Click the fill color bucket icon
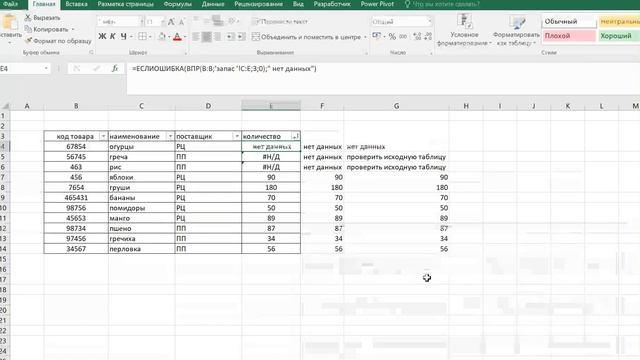 click(x=162, y=37)
